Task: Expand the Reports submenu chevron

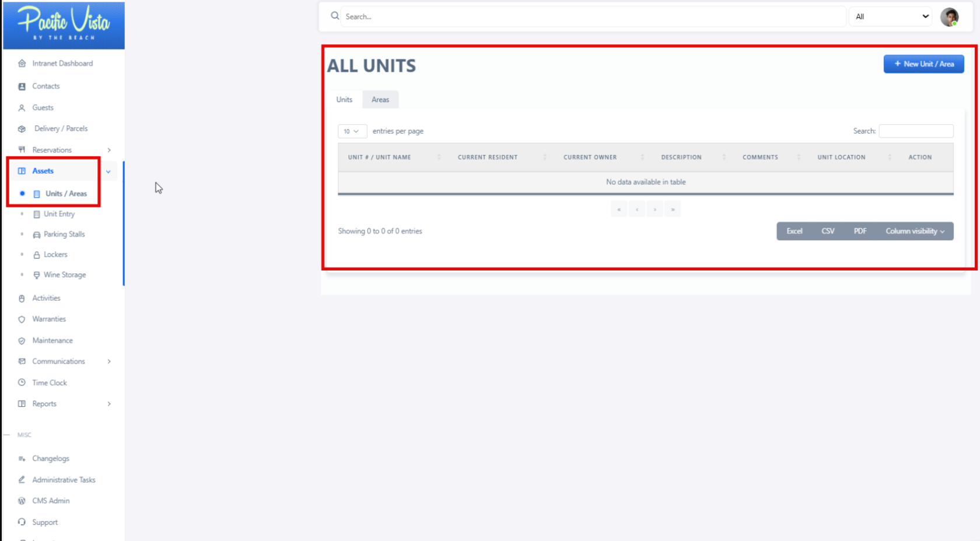Action: click(109, 403)
